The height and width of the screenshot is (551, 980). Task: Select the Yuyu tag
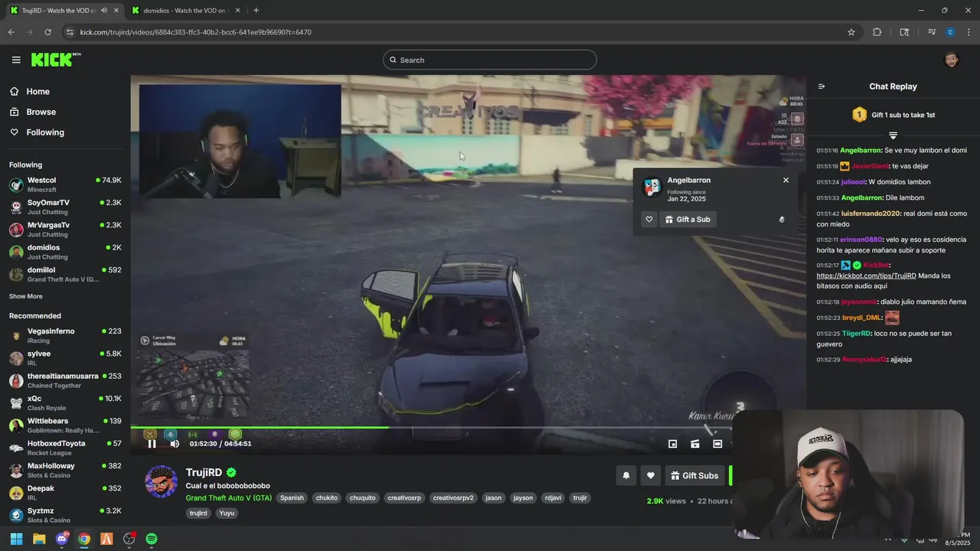pos(227,513)
